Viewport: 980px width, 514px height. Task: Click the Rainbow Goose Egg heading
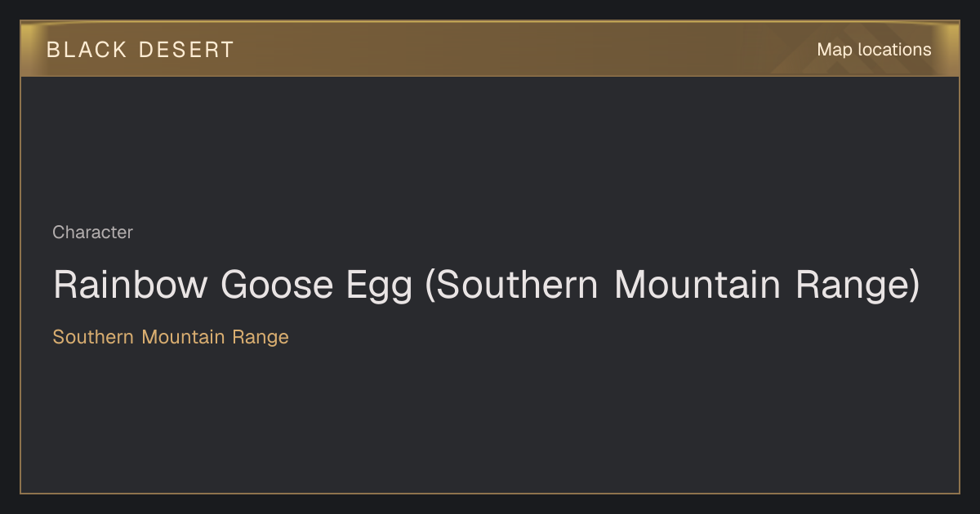(487, 286)
